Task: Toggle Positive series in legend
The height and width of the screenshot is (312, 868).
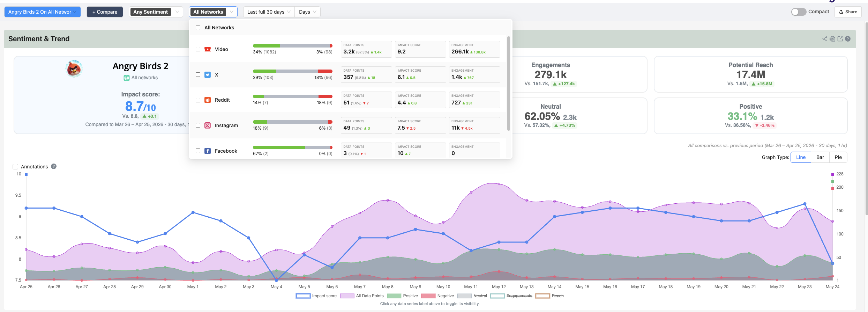Action: pyautogui.click(x=403, y=296)
